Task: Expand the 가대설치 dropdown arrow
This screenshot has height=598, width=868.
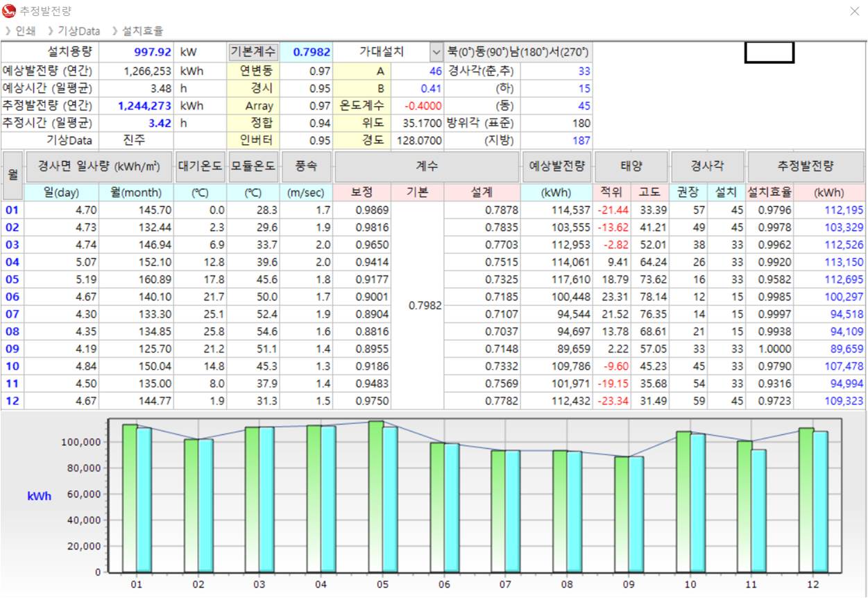Action: click(436, 52)
